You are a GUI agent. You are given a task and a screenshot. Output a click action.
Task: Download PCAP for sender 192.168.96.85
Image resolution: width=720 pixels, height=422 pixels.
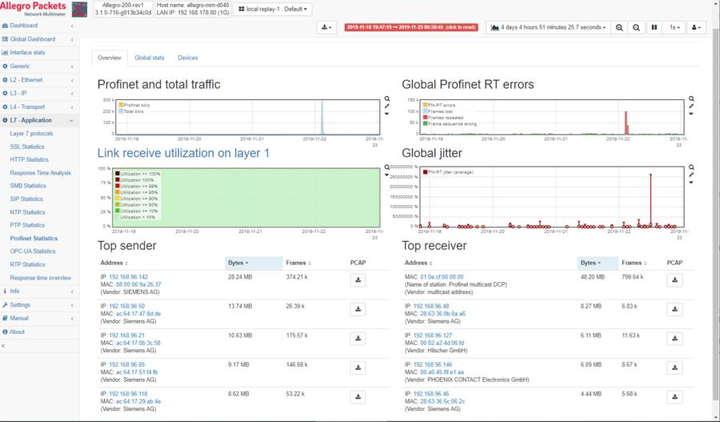pos(358,367)
